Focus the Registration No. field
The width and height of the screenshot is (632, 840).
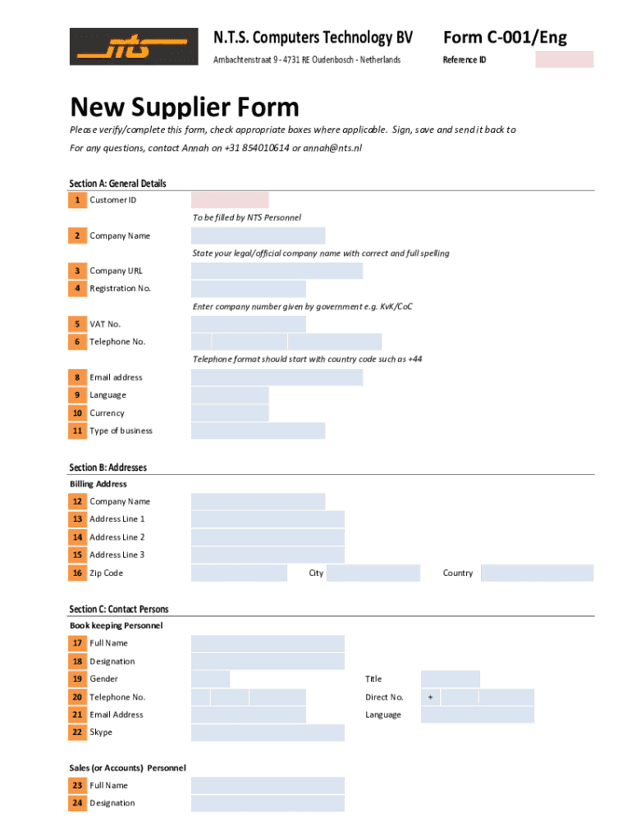[x=248, y=289]
